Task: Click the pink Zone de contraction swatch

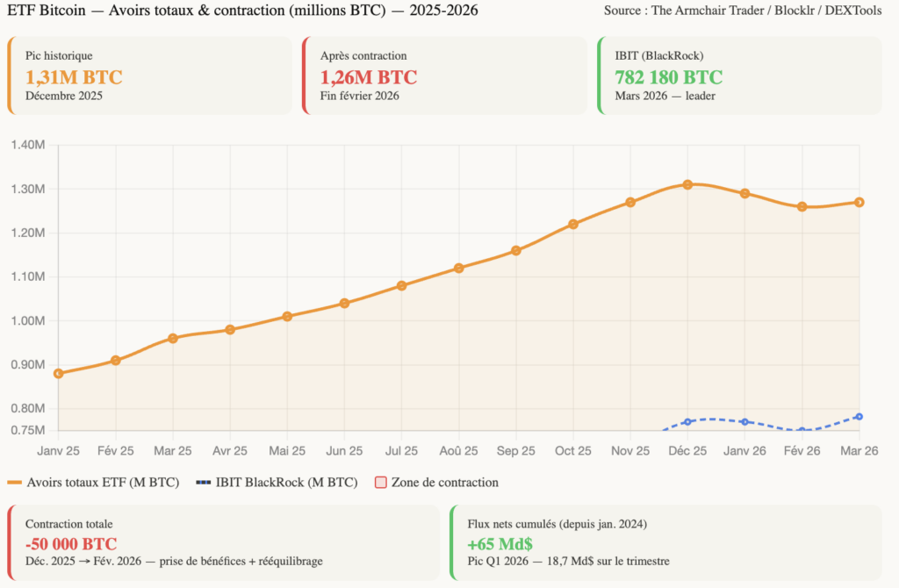Action: (380, 483)
